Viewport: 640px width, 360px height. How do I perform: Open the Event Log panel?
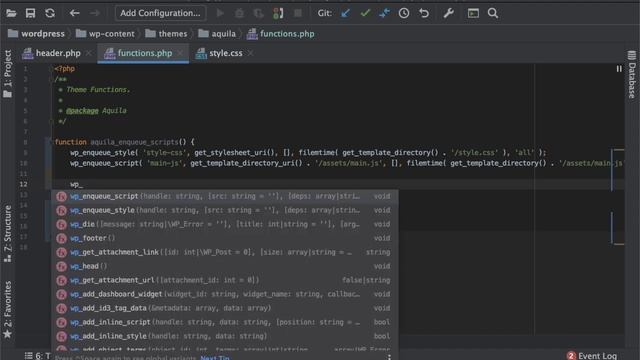point(592,356)
